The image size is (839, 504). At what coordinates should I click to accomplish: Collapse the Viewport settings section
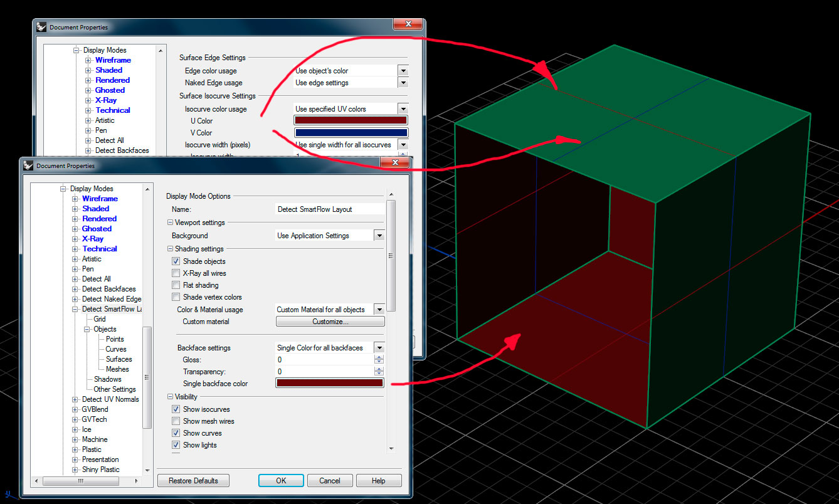(x=169, y=223)
